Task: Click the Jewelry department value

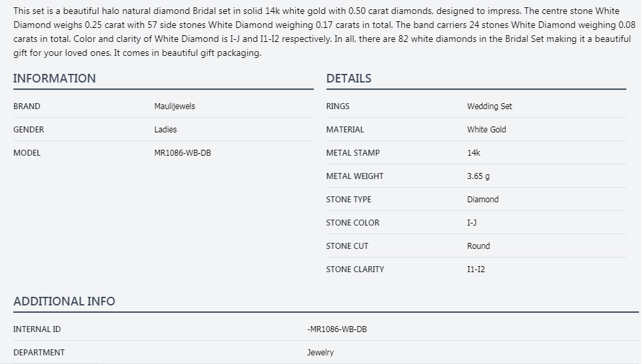Action: point(320,353)
